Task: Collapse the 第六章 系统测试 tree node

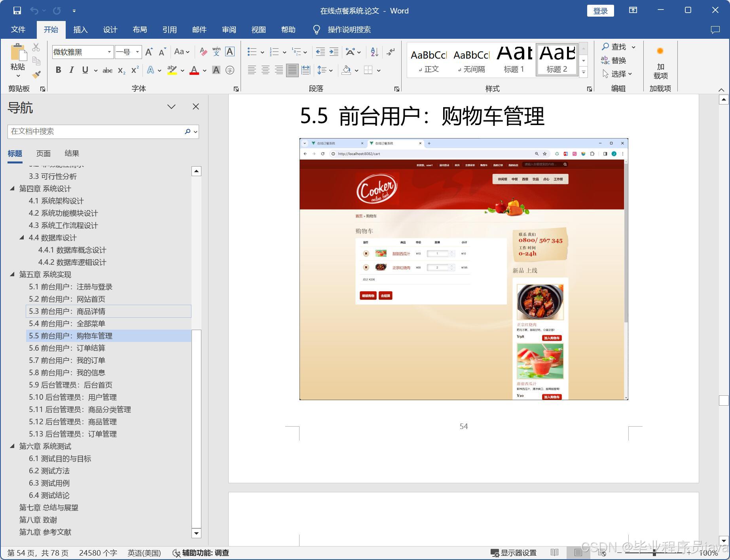Action: click(12, 446)
